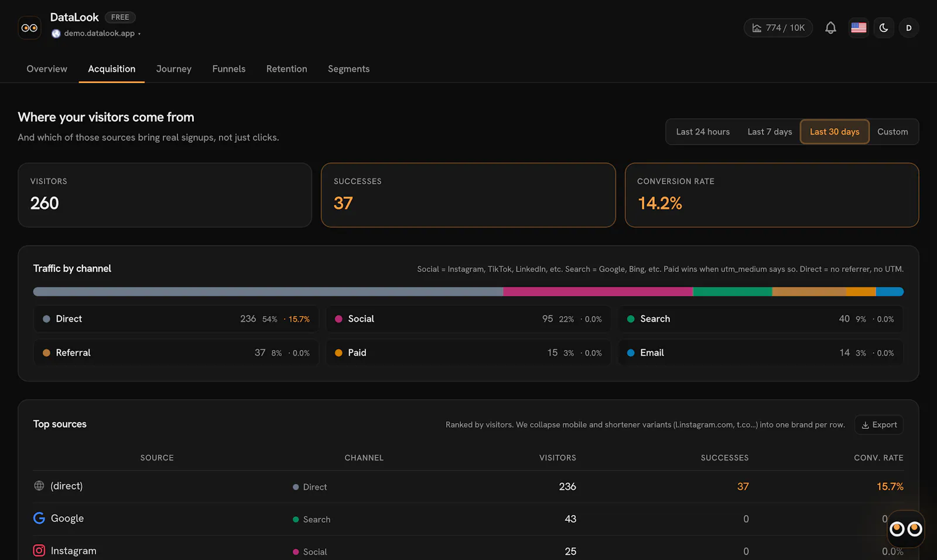
Task: Expand the demo.datalook.app site switcher
Action: click(x=97, y=33)
